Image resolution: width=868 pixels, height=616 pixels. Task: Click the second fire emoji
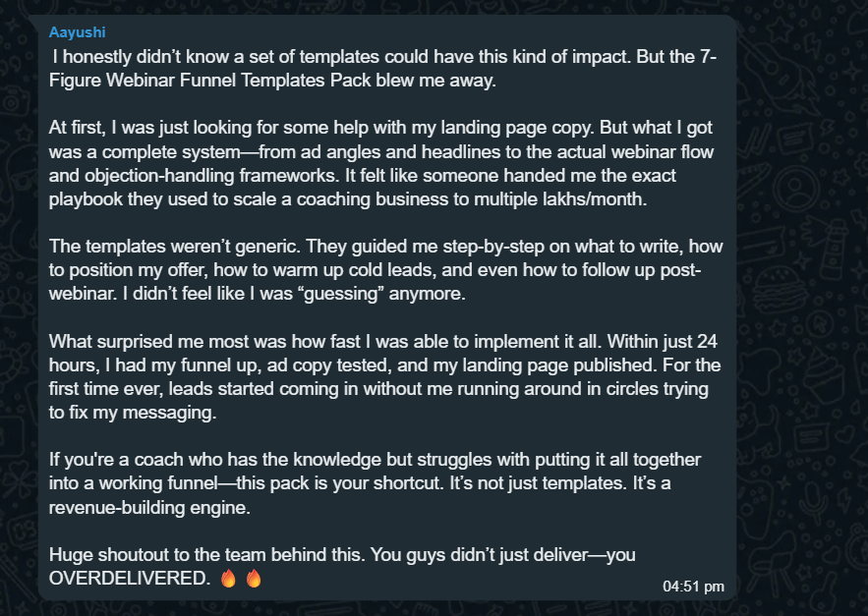pos(254,579)
